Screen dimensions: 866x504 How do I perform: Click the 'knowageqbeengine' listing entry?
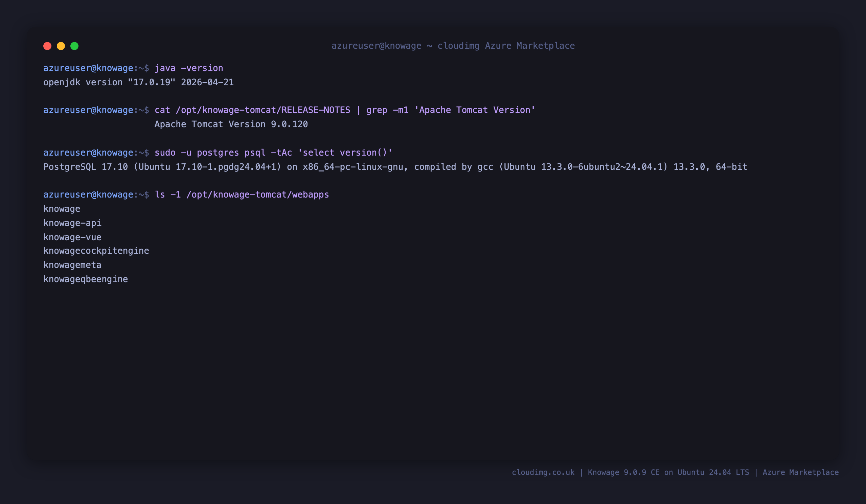point(86,279)
